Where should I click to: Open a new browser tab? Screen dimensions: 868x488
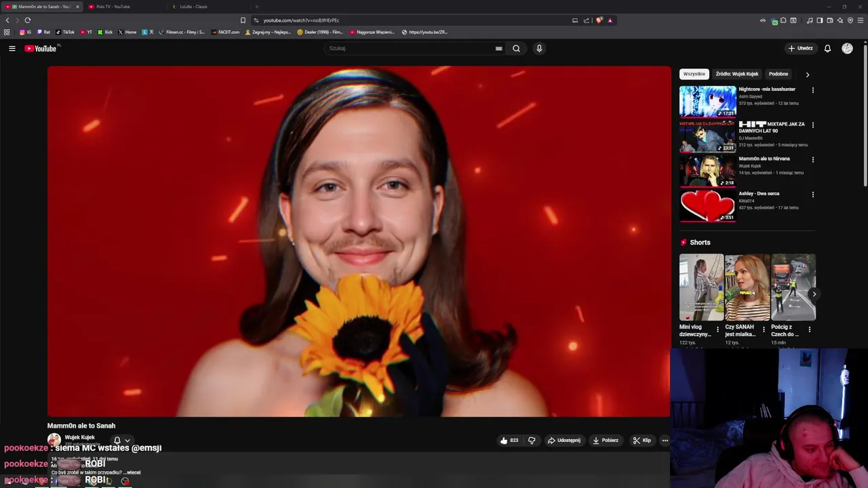256,7
